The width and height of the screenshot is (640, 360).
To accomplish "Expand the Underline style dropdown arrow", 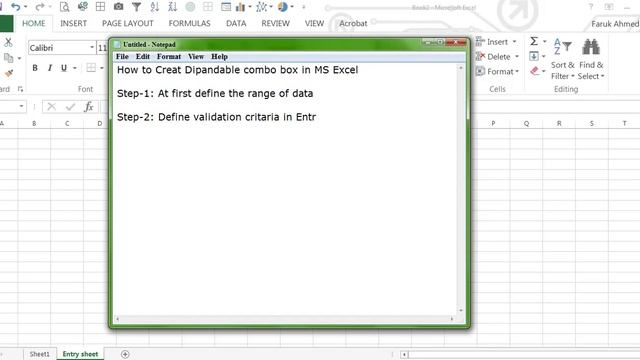I will pyautogui.click(x=75, y=68).
